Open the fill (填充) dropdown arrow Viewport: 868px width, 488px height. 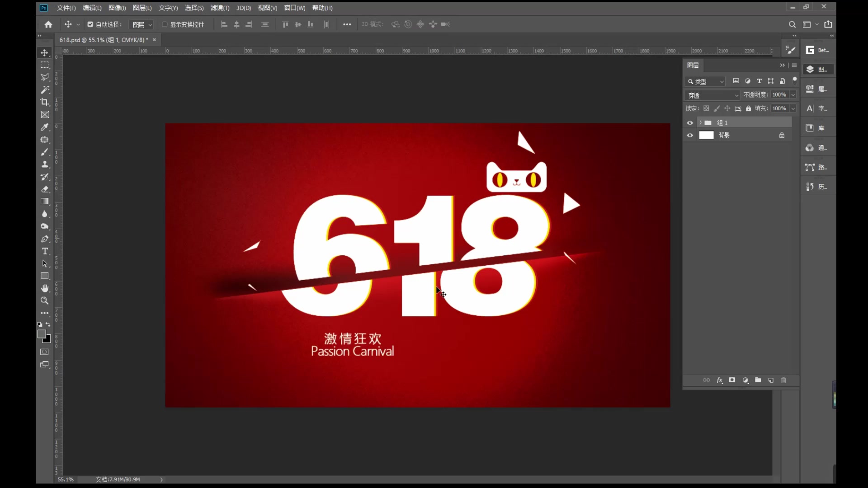(x=793, y=108)
